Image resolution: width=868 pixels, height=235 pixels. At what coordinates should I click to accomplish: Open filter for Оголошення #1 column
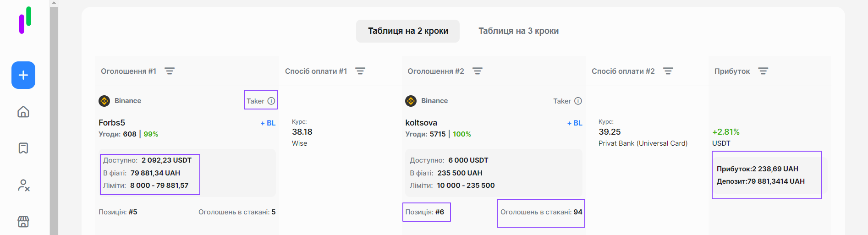click(170, 71)
